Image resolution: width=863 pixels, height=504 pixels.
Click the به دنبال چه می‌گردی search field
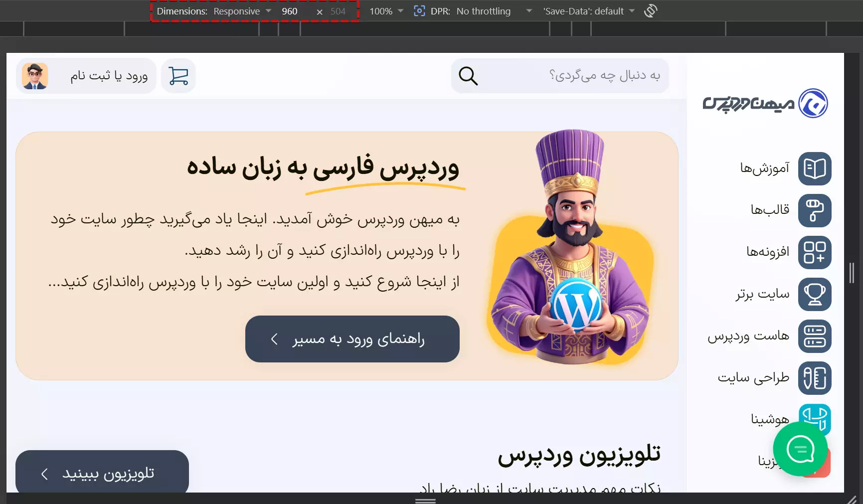tap(560, 76)
